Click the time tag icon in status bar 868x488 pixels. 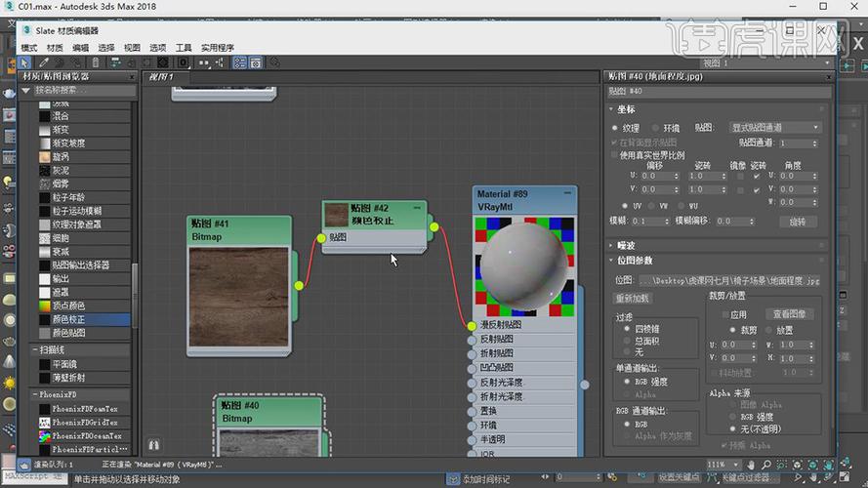[453, 479]
